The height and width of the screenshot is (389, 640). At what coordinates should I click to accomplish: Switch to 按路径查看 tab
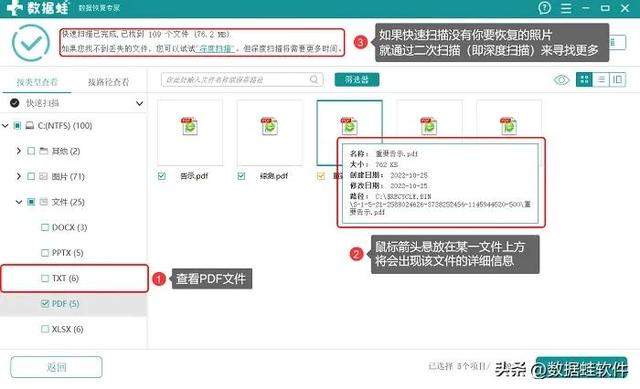click(108, 82)
